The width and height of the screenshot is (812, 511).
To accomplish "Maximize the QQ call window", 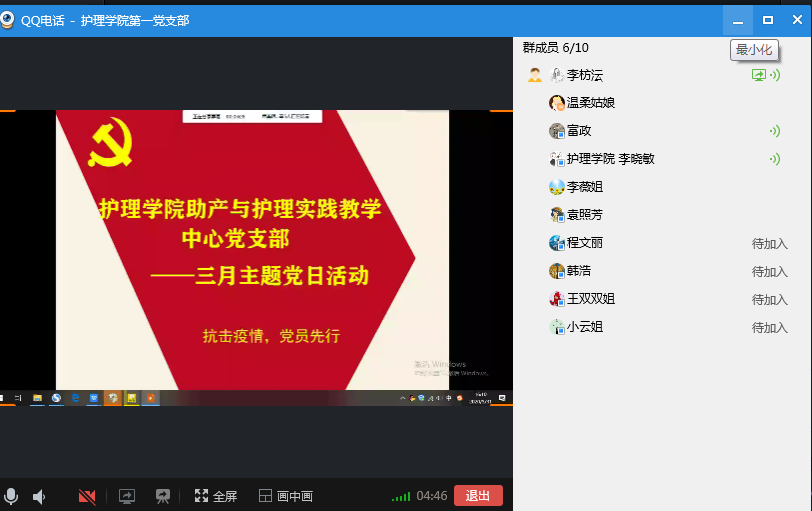I will pyautogui.click(x=768, y=19).
